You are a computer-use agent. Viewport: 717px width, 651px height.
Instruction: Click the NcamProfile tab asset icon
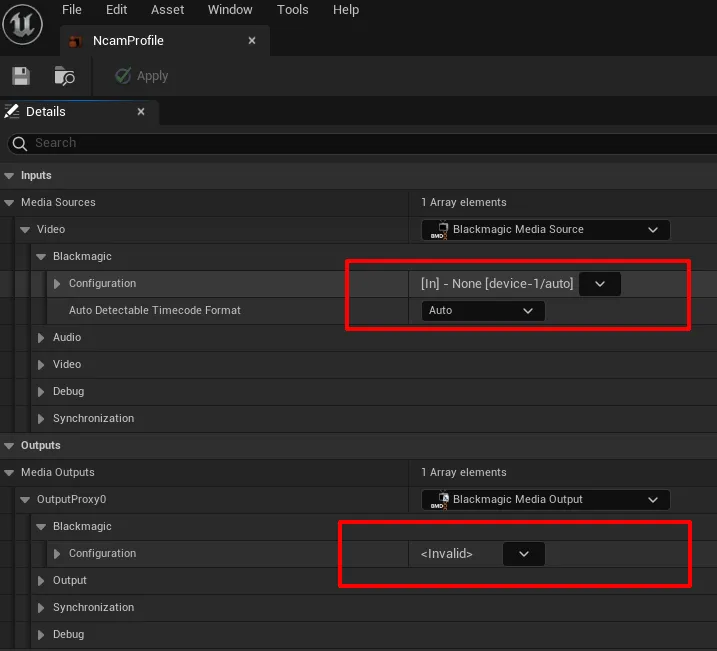[75, 41]
